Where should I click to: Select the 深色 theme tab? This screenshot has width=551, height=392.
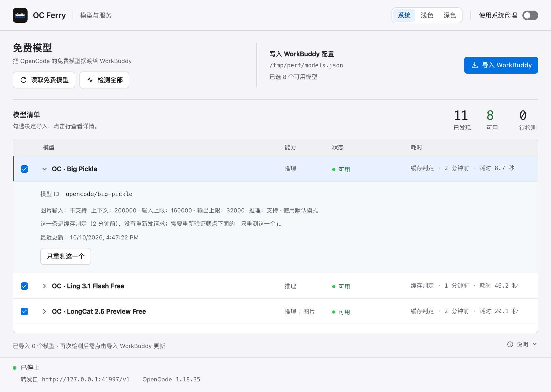click(x=450, y=15)
